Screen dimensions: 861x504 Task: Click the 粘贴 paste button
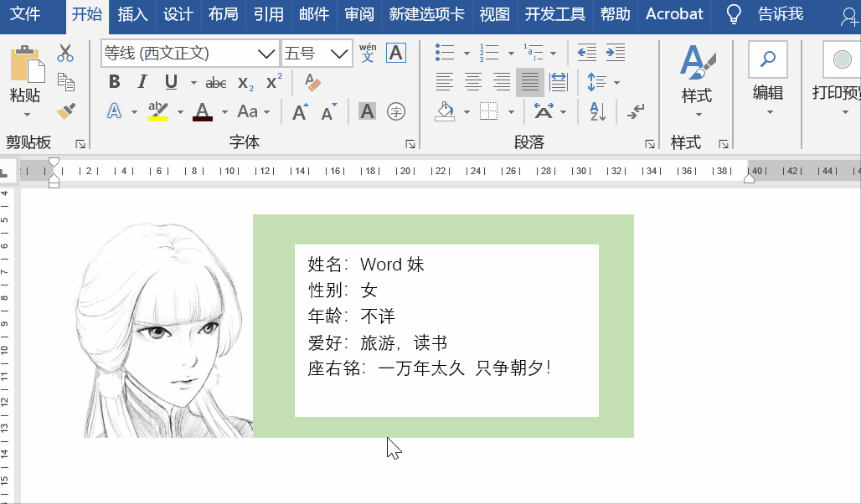click(x=25, y=80)
